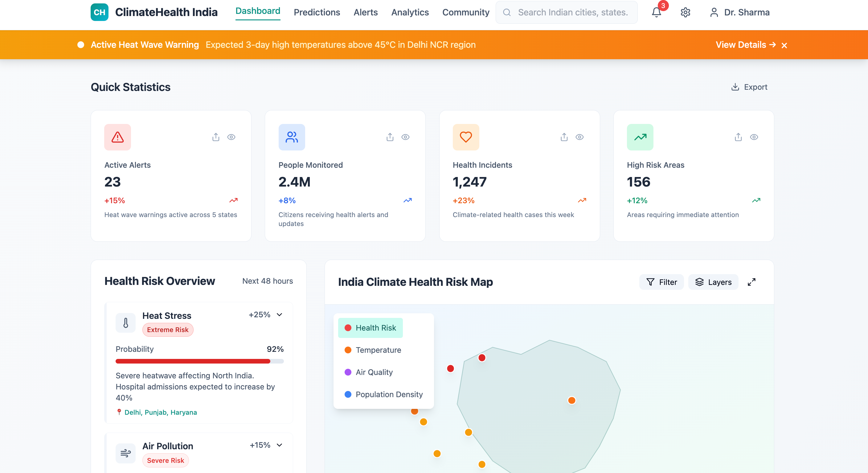Click the High Risk Areas trend icon
The height and width of the screenshot is (473, 868).
point(640,137)
